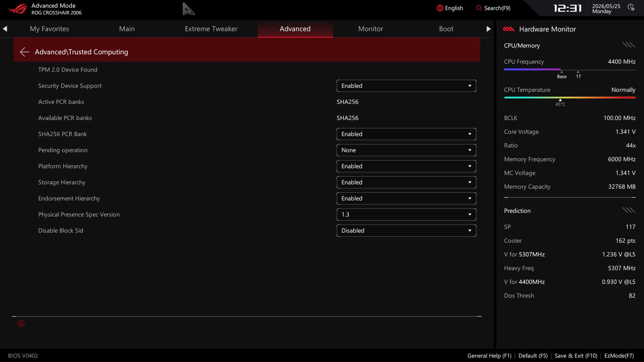Switch to EzMode(F7)

619,356
